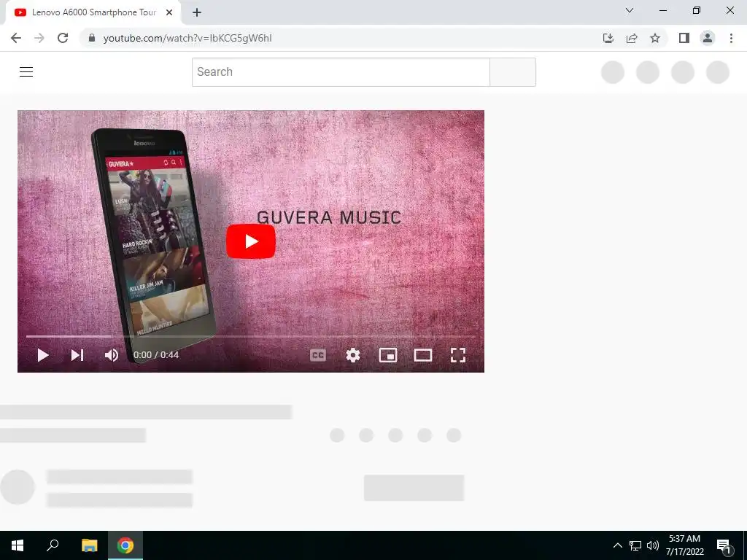Expand the tab search dropdown
Image resolution: width=747 pixels, height=560 pixels.
click(630, 10)
